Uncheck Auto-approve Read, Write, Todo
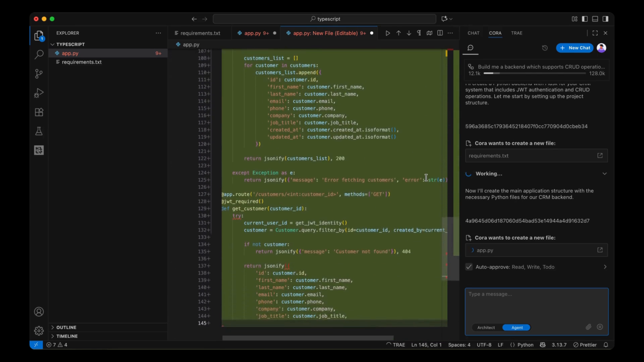This screenshot has height=362, width=644. coord(469,267)
